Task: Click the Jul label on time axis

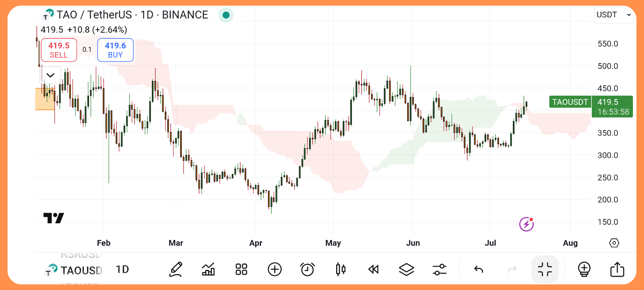Action: (490, 243)
